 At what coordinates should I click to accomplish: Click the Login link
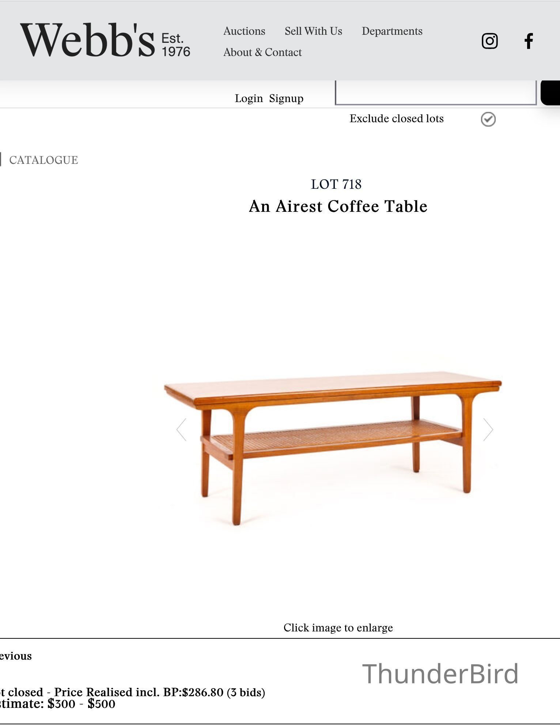[x=249, y=98]
